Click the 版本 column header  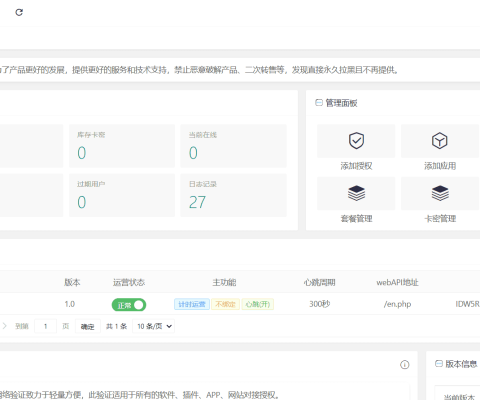click(x=72, y=282)
